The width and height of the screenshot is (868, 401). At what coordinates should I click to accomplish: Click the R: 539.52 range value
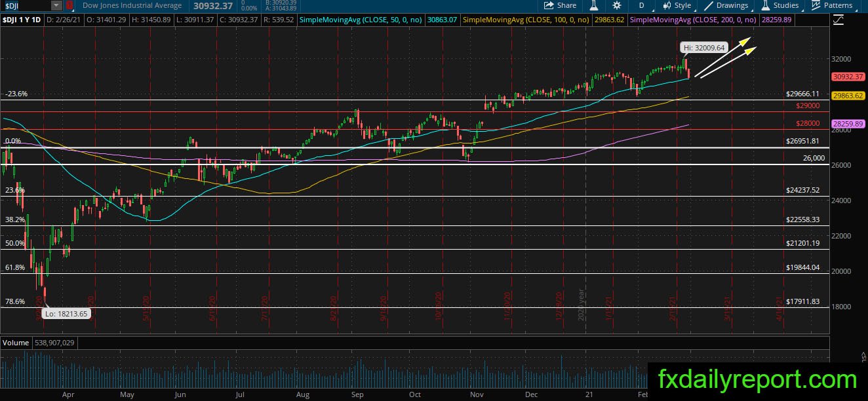[x=279, y=20]
